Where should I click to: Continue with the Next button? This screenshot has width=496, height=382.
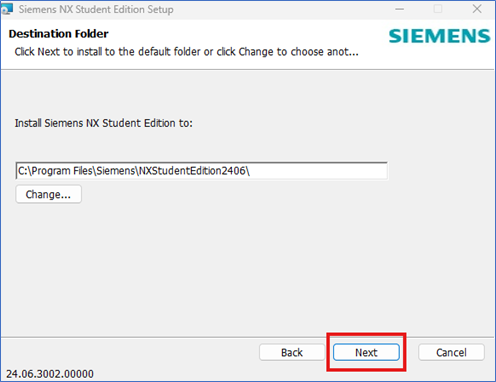[x=366, y=352]
